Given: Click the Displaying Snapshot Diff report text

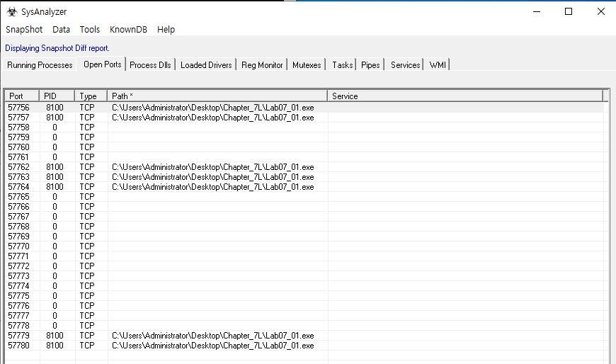Looking at the screenshot, I should (x=57, y=48).
